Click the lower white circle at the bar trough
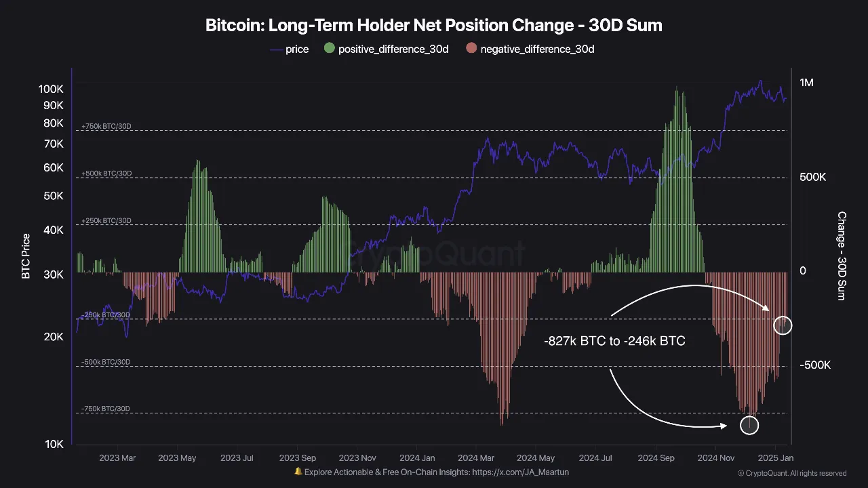Viewport: 868px width, 488px height. pyautogui.click(x=749, y=425)
